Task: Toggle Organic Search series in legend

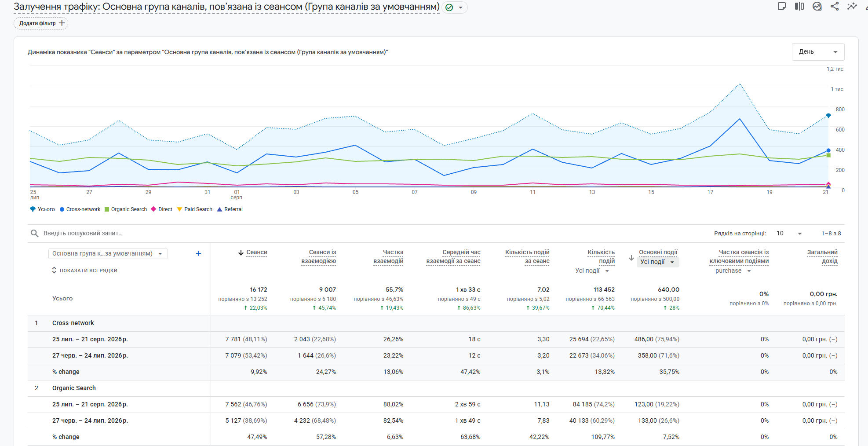Action: click(x=126, y=209)
